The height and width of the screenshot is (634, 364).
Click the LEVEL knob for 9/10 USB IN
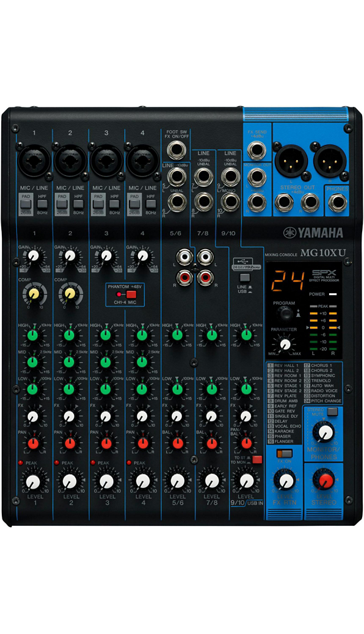pyautogui.click(x=246, y=480)
